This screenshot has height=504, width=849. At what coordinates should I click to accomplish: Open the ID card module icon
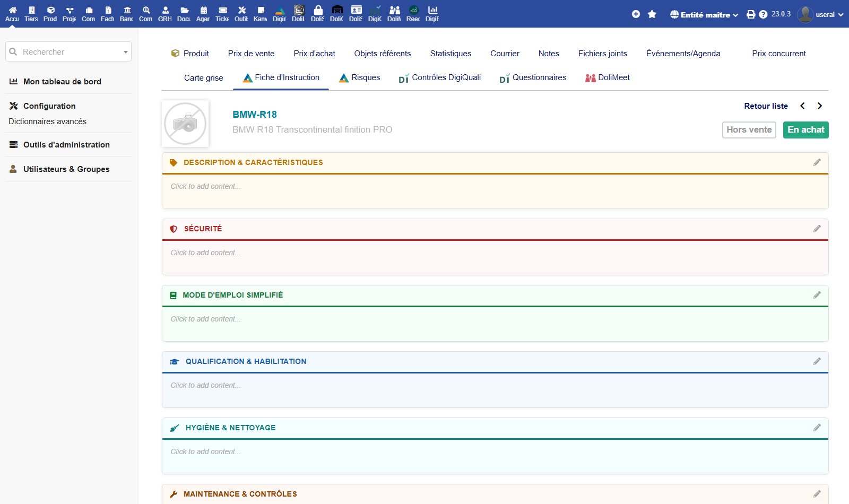point(356,14)
